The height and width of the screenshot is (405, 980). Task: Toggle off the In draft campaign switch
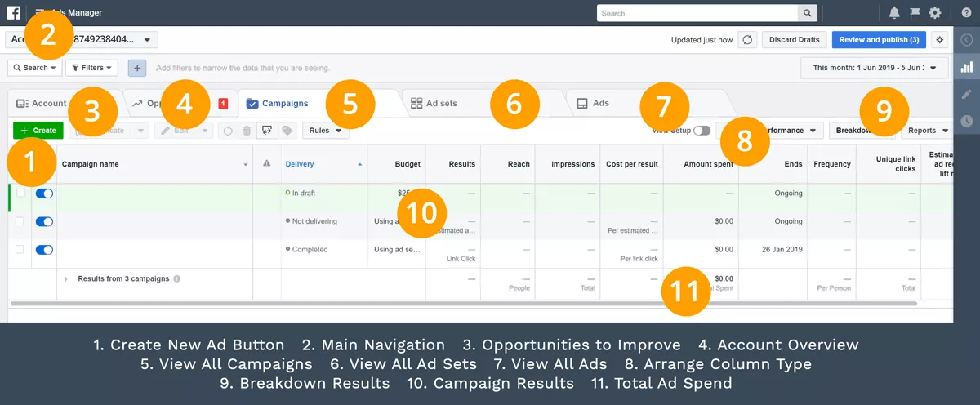point(44,194)
